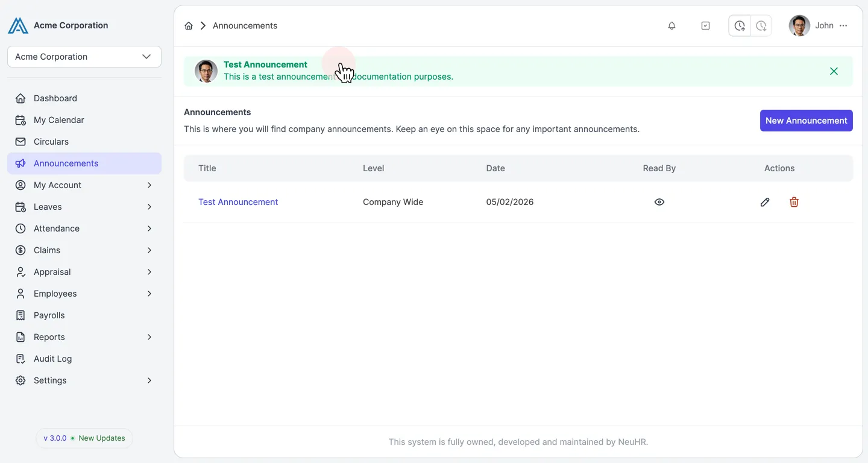Open the notifications bell
Screen dimensions: 868x463
point(671,25)
